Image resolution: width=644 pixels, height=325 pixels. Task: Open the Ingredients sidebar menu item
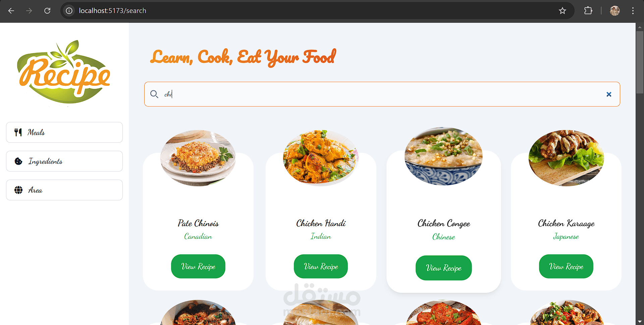click(64, 161)
